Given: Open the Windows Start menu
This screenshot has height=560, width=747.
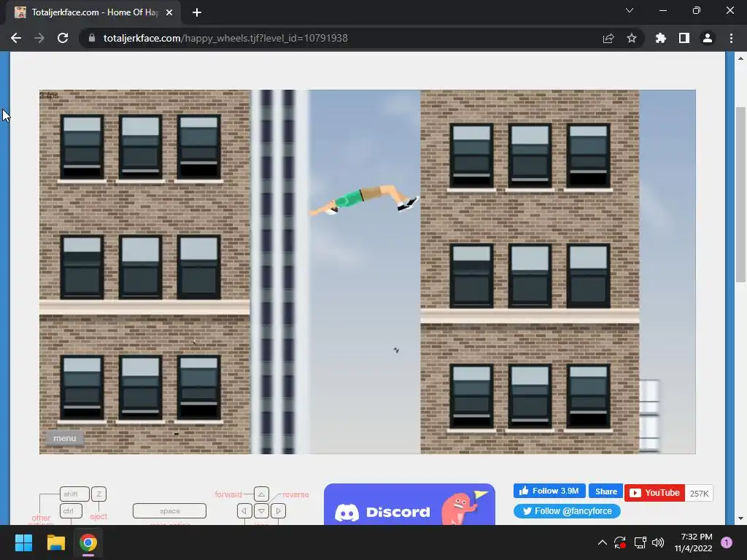Looking at the screenshot, I should pyautogui.click(x=23, y=542).
